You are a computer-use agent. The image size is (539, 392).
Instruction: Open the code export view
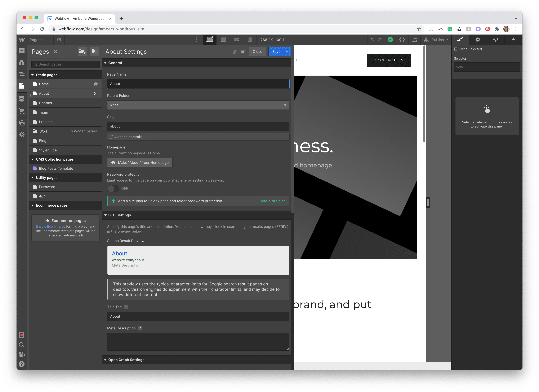pyautogui.click(x=402, y=39)
